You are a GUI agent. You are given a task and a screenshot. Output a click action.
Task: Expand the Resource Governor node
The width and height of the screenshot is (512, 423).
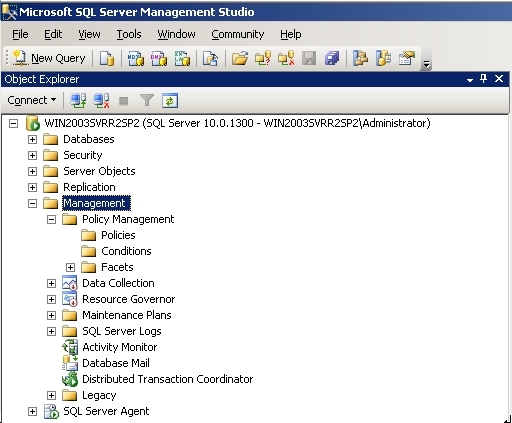(x=51, y=299)
